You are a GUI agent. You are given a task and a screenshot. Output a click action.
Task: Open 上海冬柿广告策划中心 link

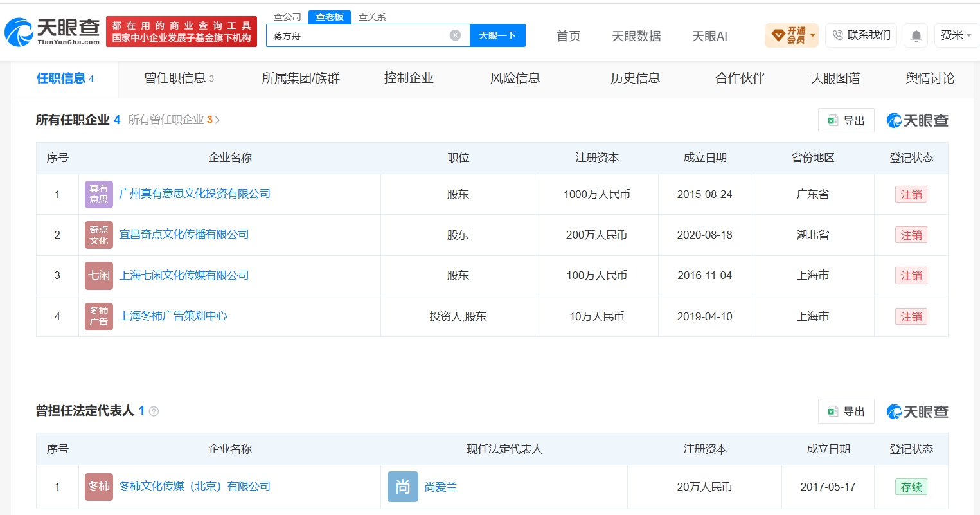point(174,316)
